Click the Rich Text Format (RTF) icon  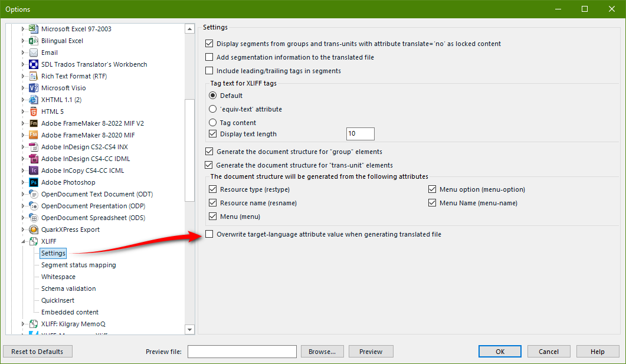[34, 76]
